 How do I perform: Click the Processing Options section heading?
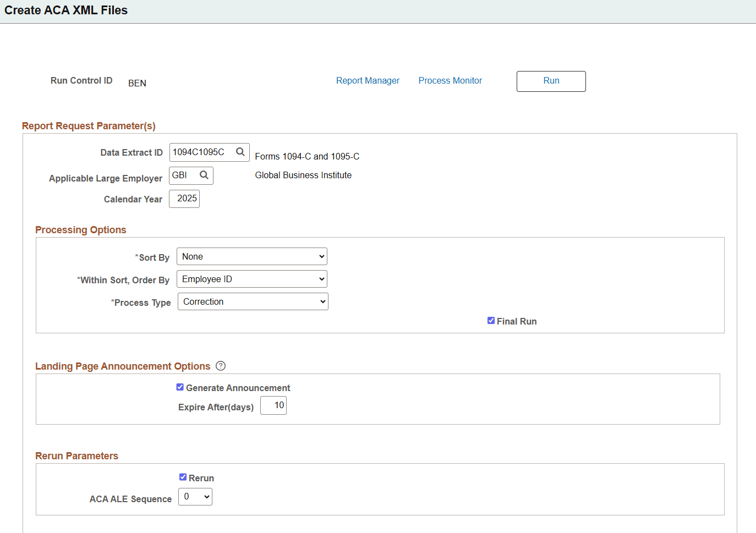(81, 230)
